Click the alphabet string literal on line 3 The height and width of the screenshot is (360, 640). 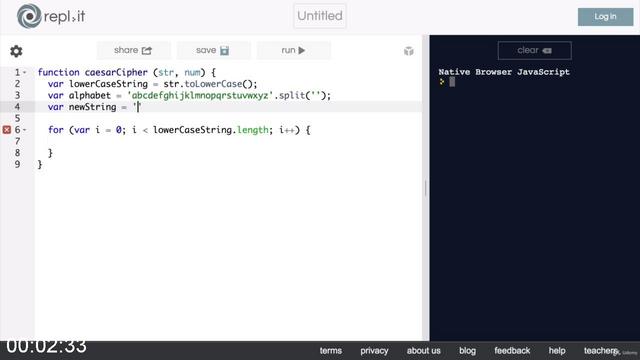(x=200, y=96)
